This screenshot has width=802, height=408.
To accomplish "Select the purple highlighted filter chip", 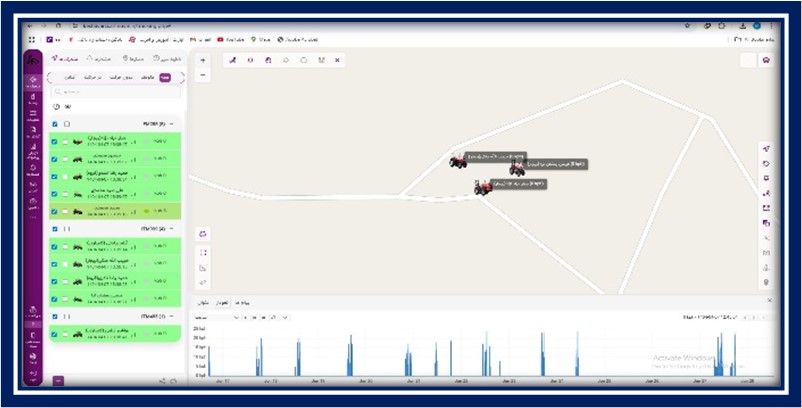I will click(165, 78).
